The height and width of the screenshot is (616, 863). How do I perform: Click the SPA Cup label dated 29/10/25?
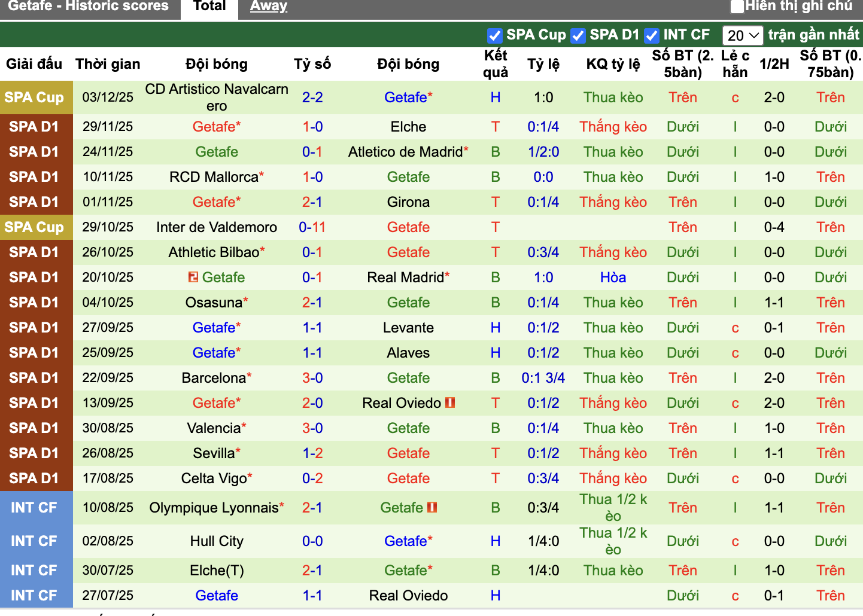(x=34, y=227)
